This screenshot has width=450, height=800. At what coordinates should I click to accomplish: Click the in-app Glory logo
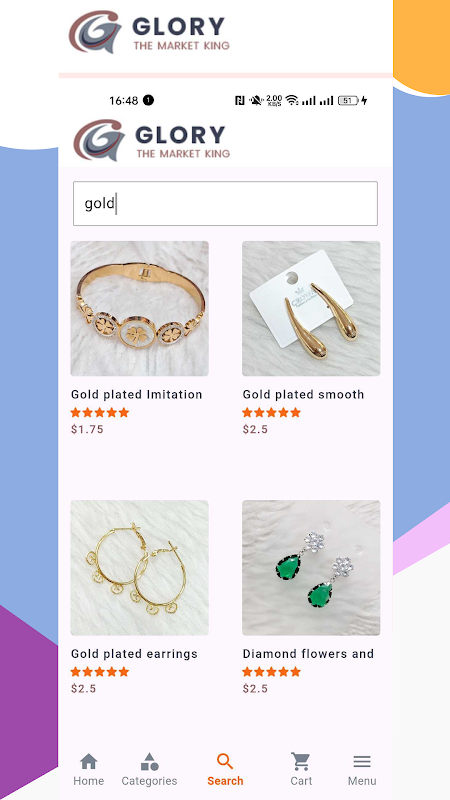click(152, 140)
